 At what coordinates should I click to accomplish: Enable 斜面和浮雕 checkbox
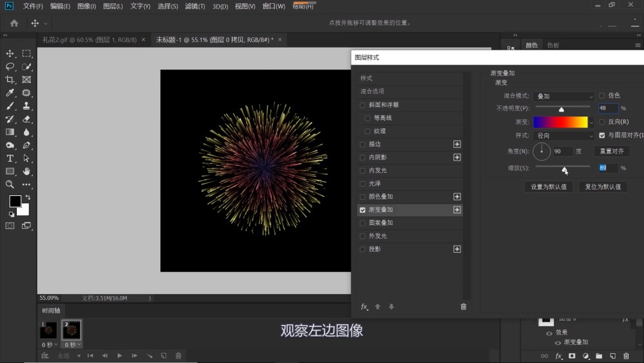coord(363,105)
